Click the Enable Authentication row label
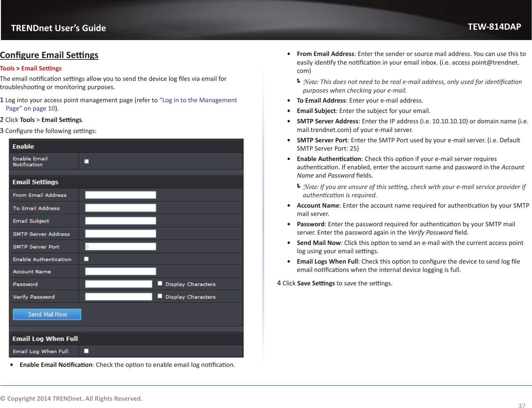The height and width of the screenshot is (408, 532). (x=42, y=259)
